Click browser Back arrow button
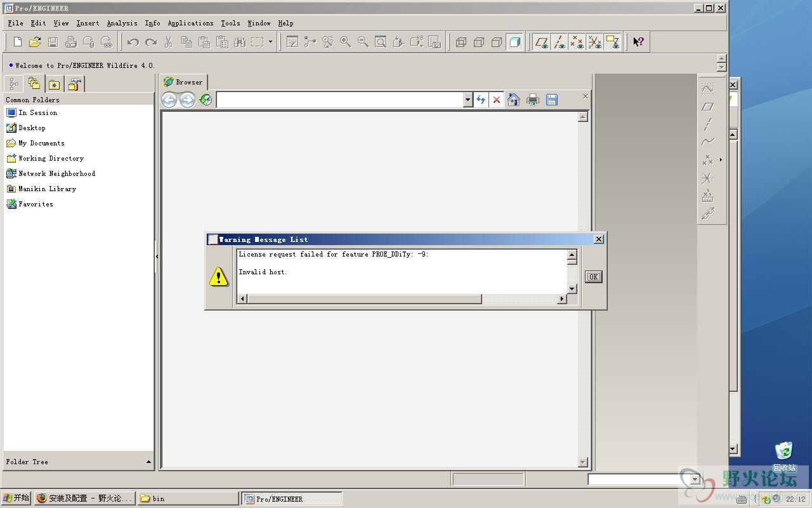 pyautogui.click(x=169, y=100)
